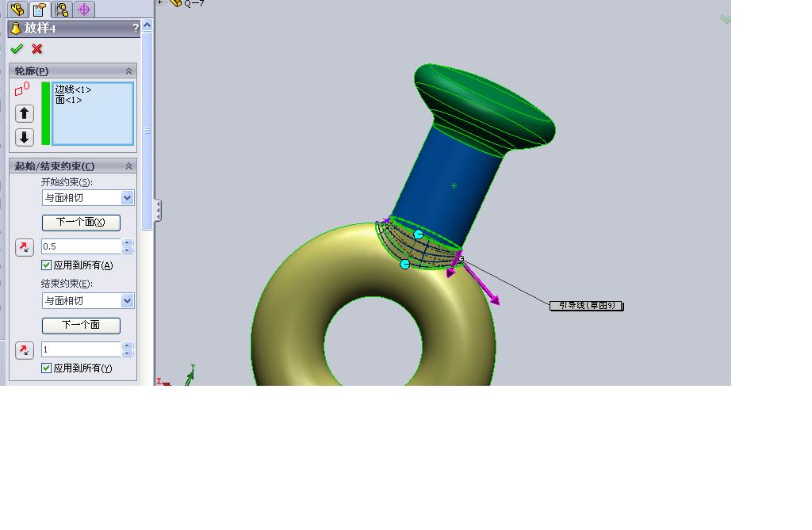Click upper cyan loft connector handle
This screenshot has width=812, height=530.
click(419, 234)
